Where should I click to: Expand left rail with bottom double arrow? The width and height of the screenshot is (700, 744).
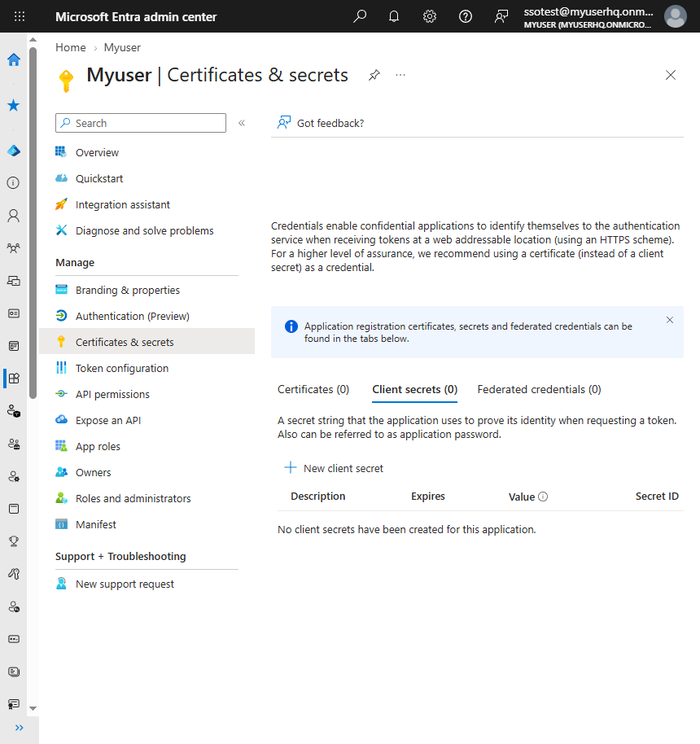(20, 728)
